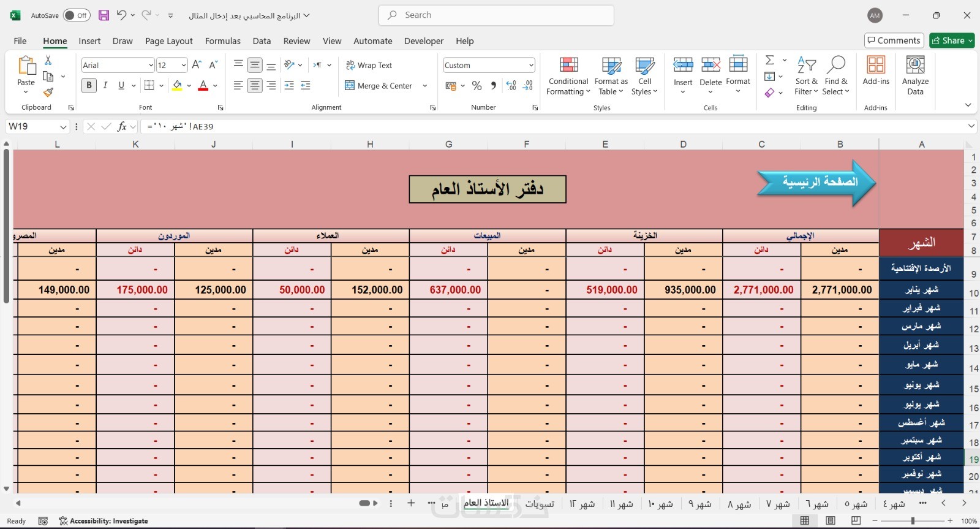Click the AutoSum sigma icon
Image resolution: width=980 pixels, height=529 pixels.
tap(770, 60)
